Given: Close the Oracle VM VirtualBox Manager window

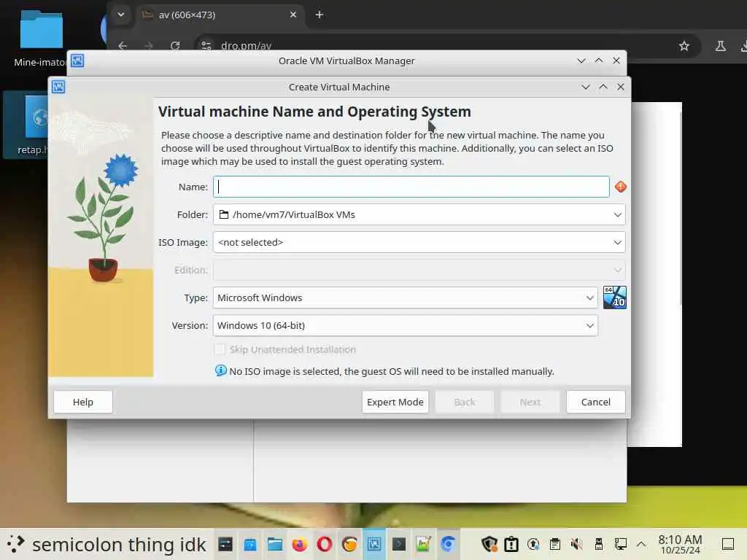Looking at the screenshot, I should [616, 61].
